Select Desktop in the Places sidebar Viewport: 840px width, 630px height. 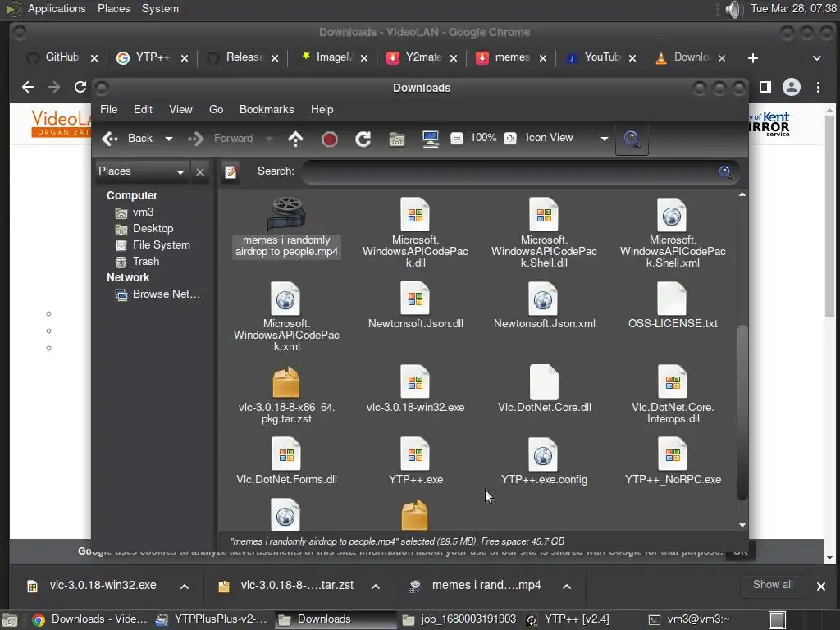(x=144, y=229)
